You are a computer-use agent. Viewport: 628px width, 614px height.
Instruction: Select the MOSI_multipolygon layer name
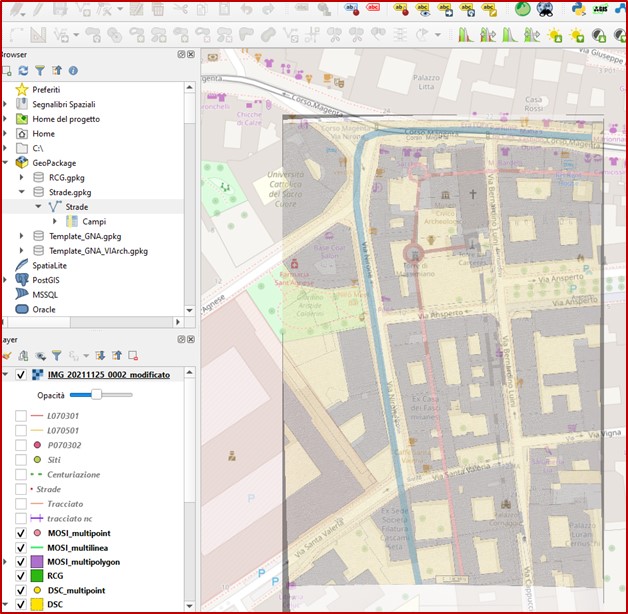click(84, 562)
